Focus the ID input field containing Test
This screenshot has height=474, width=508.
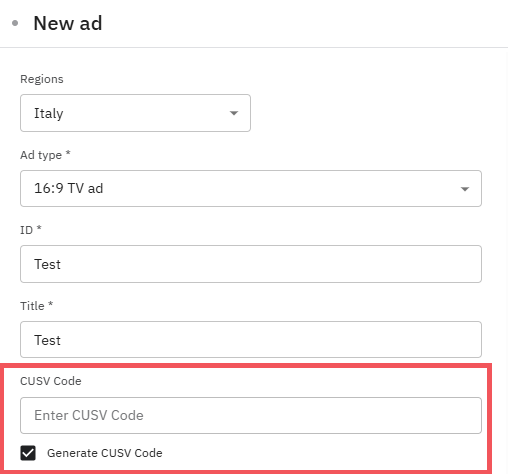point(251,264)
